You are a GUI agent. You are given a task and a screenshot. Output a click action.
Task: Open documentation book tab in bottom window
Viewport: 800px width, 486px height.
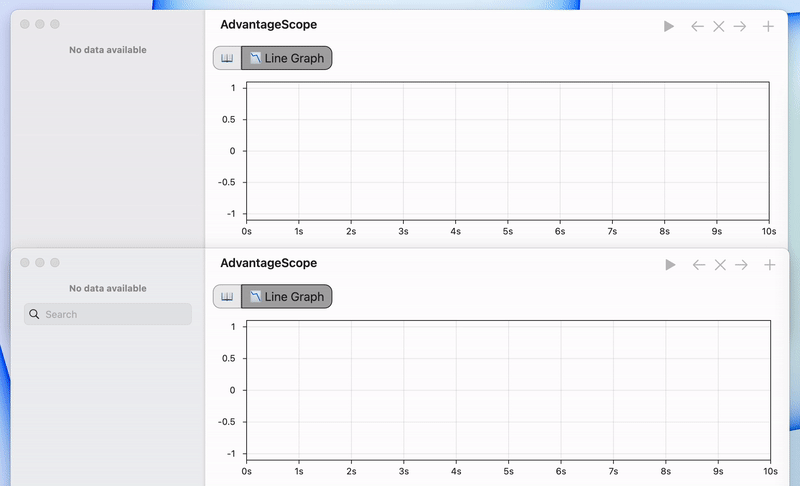coord(227,296)
